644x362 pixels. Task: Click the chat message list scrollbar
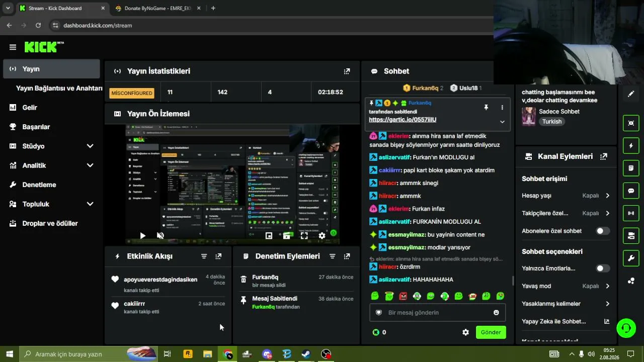tap(513, 281)
